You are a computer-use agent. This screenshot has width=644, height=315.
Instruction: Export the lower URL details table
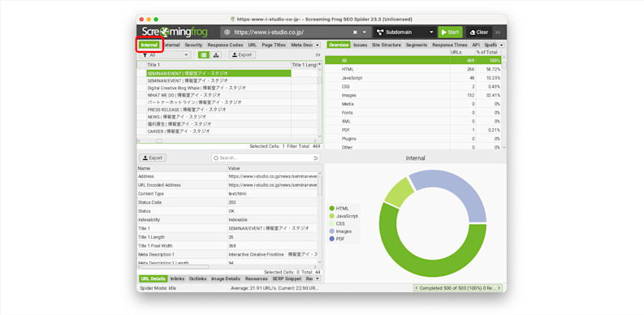(x=153, y=157)
